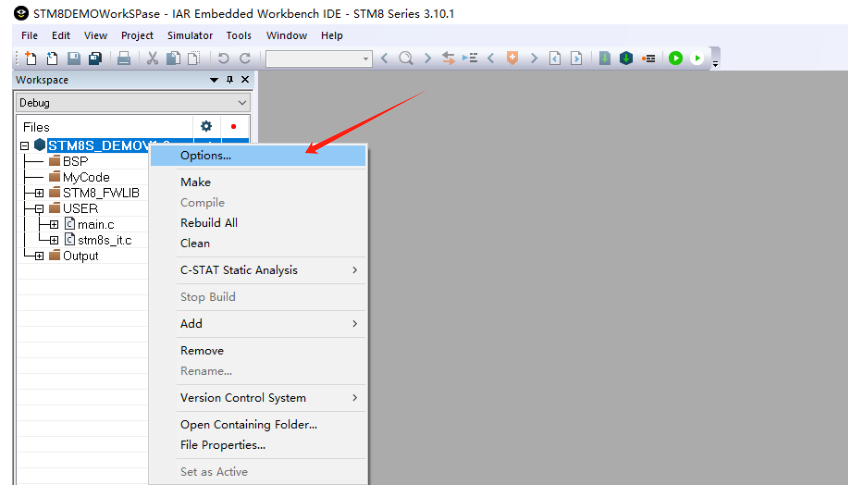Click the Make hexagon toolbar icon
Screen dimensions: 848x485
point(626,58)
